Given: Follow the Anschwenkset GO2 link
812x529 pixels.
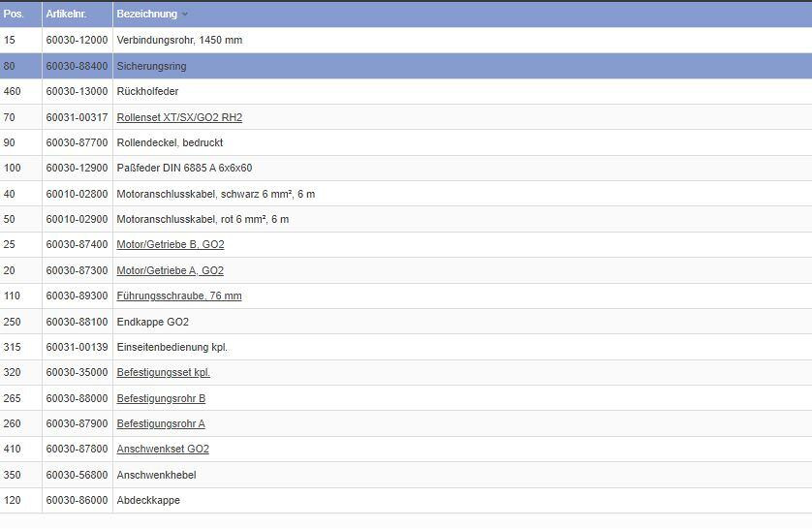Looking at the screenshot, I should click(163, 449).
